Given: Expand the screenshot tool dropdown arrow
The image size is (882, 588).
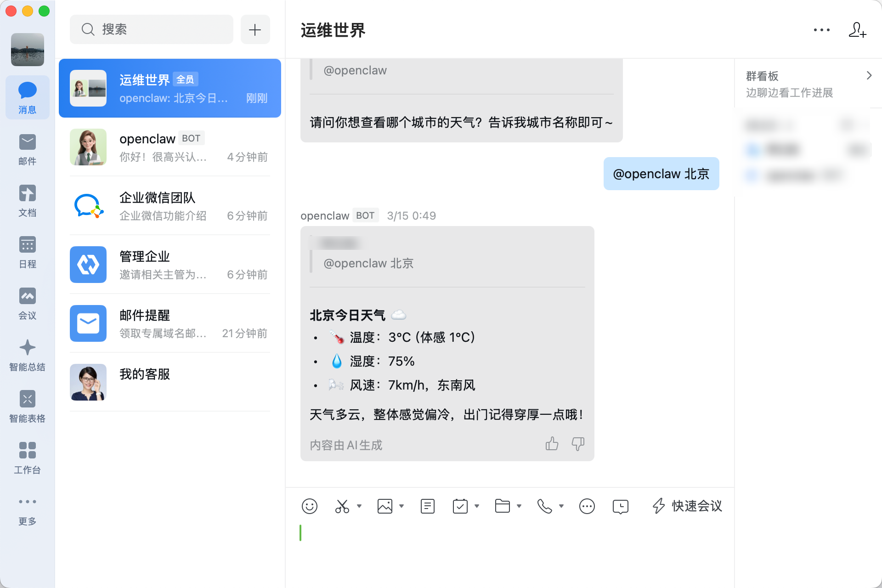Looking at the screenshot, I should click(359, 506).
